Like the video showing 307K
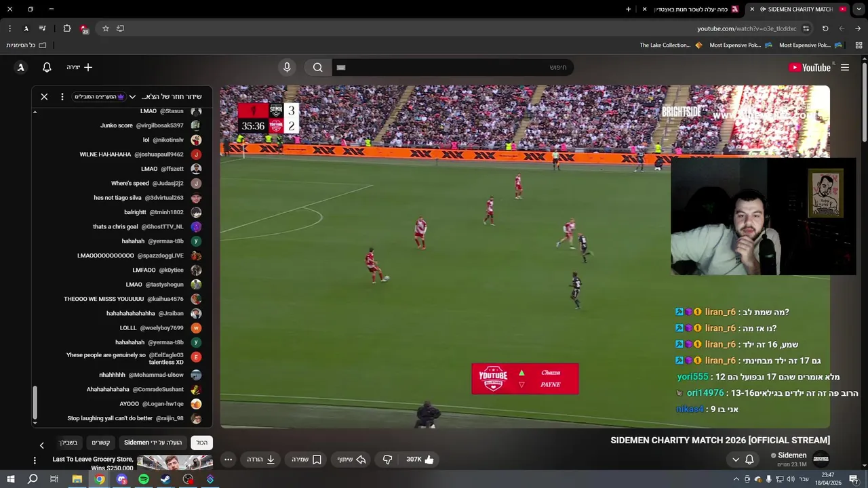868x488 pixels. (x=420, y=460)
